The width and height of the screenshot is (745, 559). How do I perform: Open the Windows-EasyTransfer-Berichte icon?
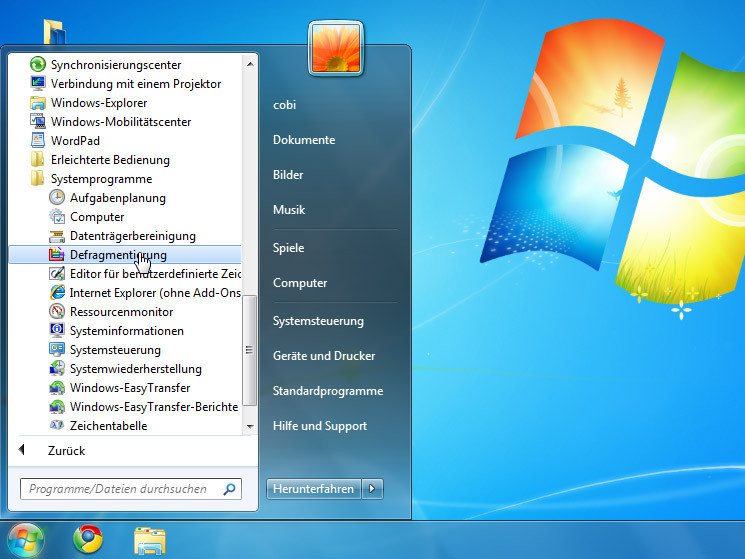tap(57, 407)
